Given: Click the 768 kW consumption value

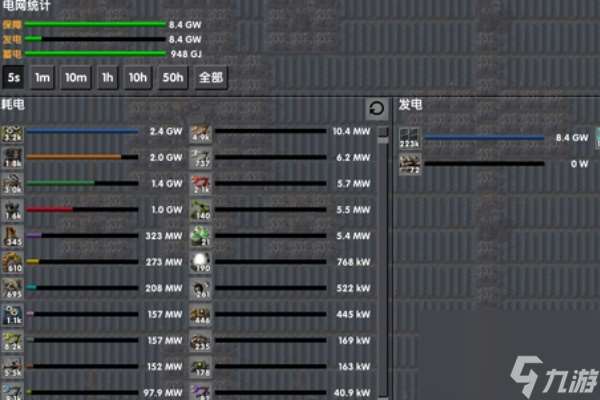Looking at the screenshot, I should point(353,262).
